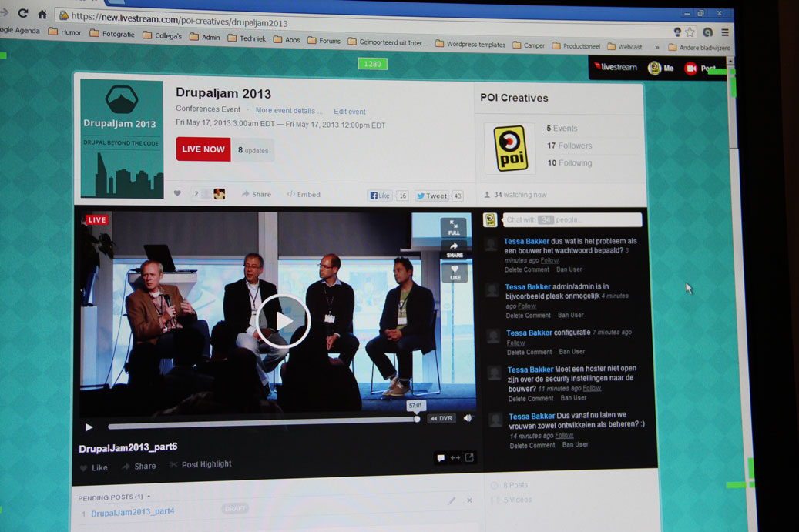The height and width of the screenshot is (532, 799).
Task: Open the SHARE overlay in the video player
Action: coord(455,250)
